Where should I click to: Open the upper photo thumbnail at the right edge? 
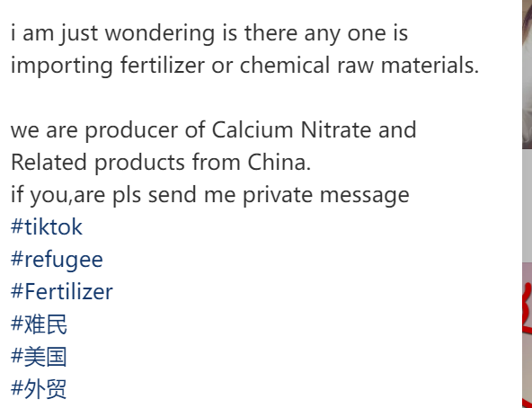pos(527,75)
